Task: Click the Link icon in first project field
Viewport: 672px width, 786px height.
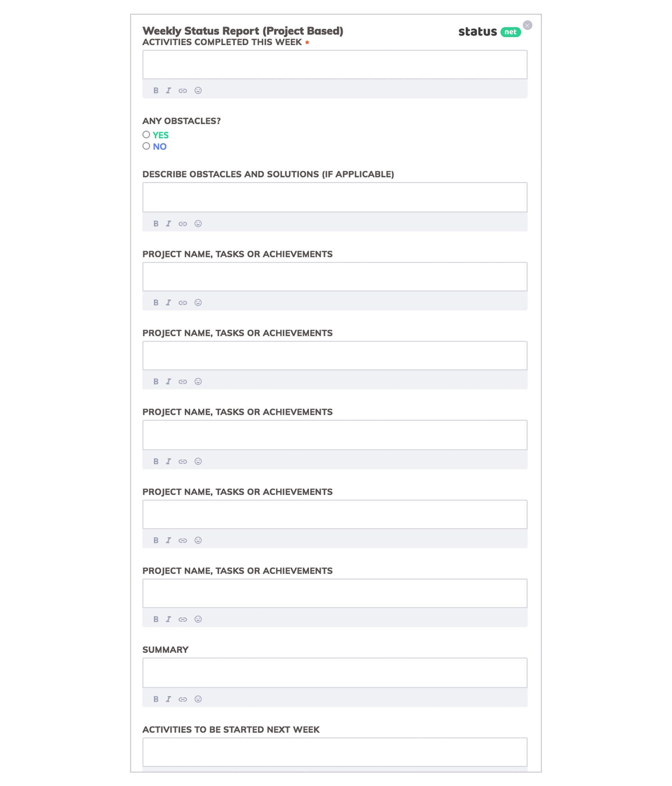Action: point(183,302)
